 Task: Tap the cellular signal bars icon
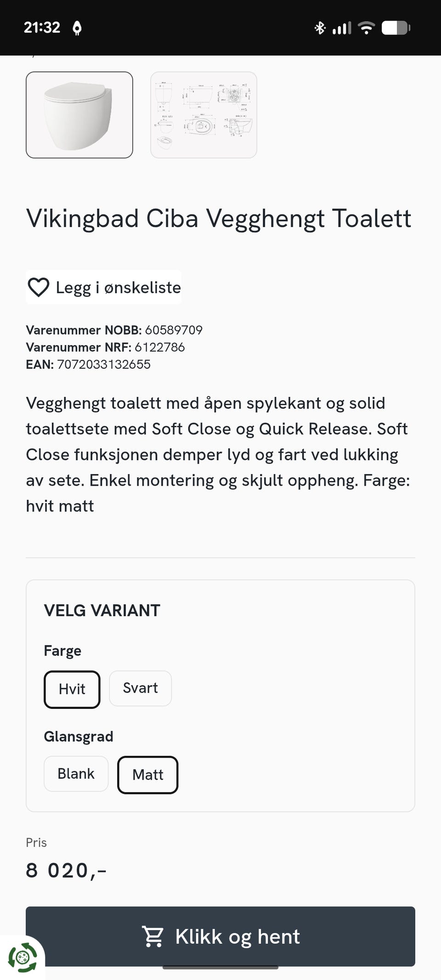coord(341,28)
